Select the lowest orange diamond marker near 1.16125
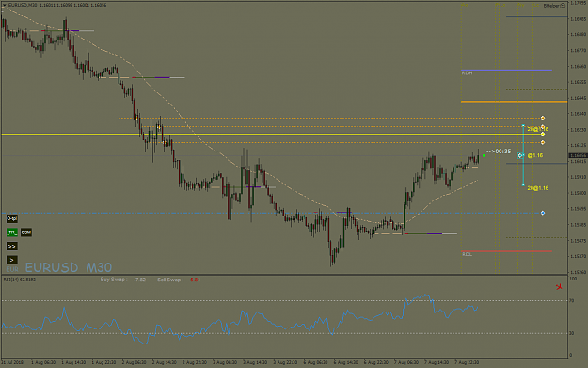The image size is (588, 368). pyautogui.click(x=543, y=142)
